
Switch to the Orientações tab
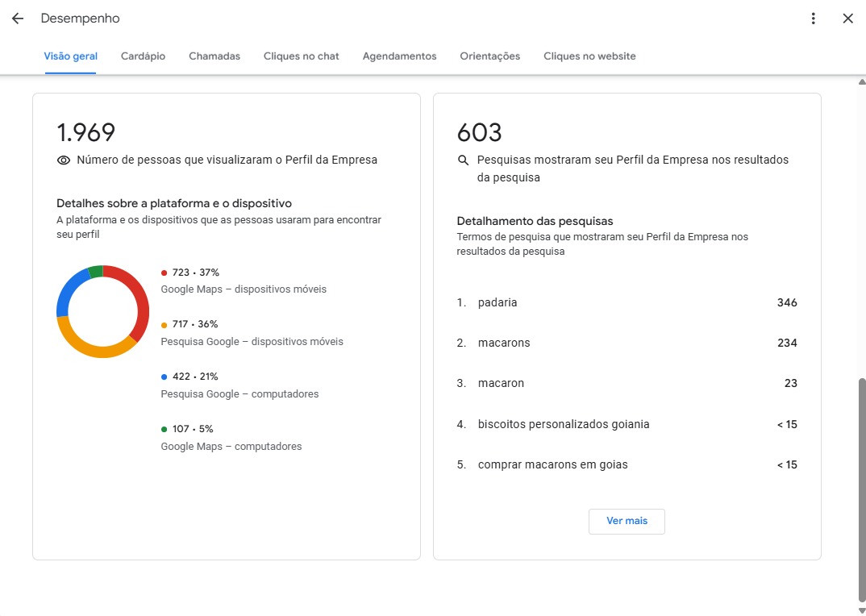coord(490,56)
